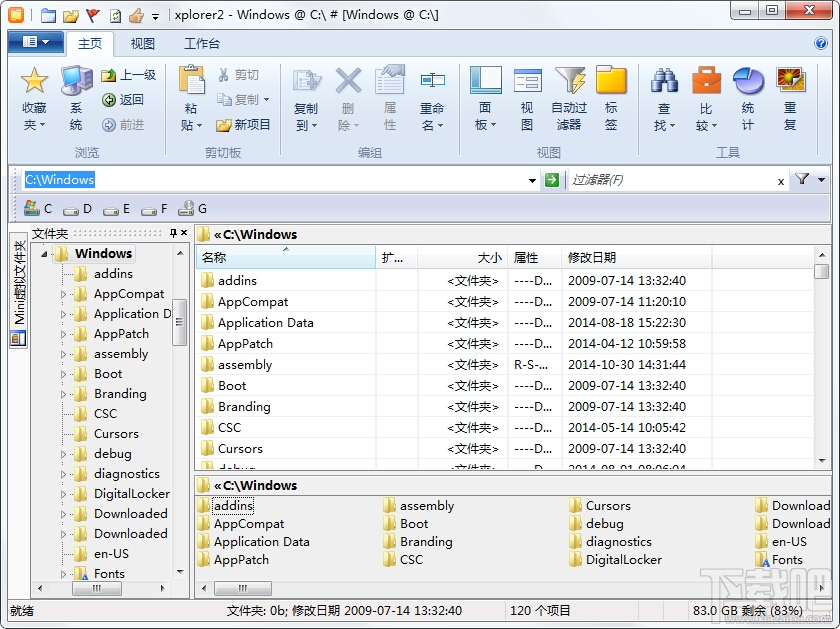Toggle the Auto filter (自动过滤器) funnel
Image resolution: width=840 pixels, height=629 pixels.
point(569,80)
